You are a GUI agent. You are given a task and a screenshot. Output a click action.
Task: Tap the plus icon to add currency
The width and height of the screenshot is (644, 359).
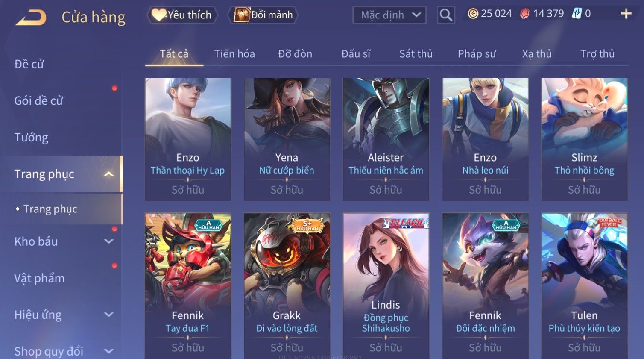point(626,14)
